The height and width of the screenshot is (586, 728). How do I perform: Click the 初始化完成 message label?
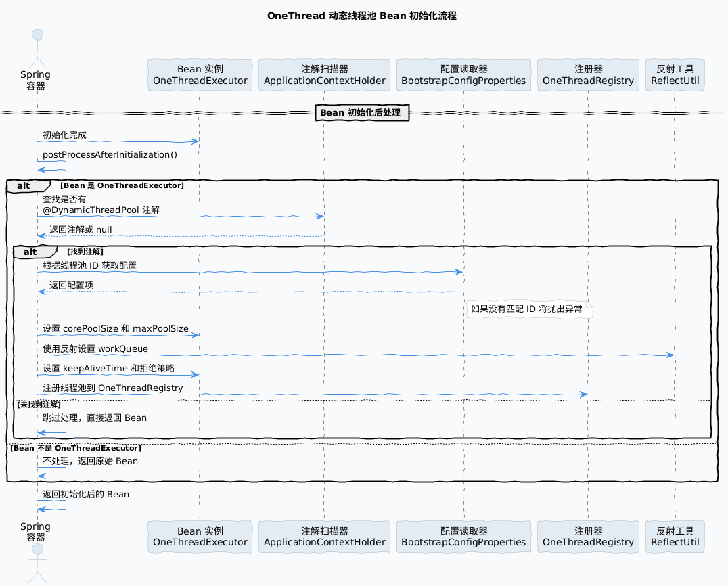[64, 135]
